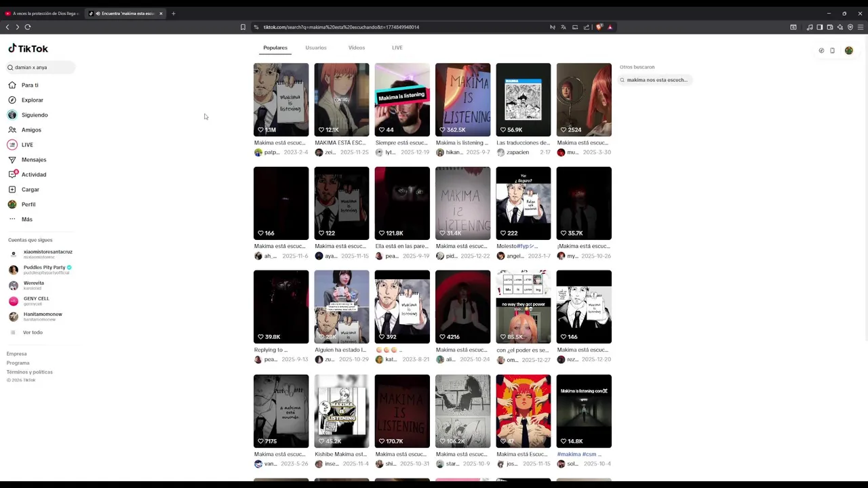Open the xiaomistoresantacruz account
The image size is (868, 488).
click(41, 254)
